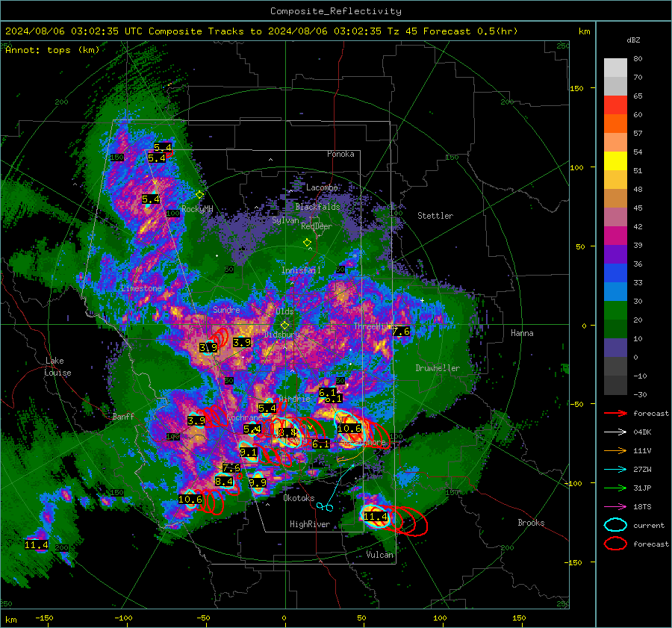Click the 11.4 storm label near Vulcan
Screen dimensions: 672x628
point(376,517)
